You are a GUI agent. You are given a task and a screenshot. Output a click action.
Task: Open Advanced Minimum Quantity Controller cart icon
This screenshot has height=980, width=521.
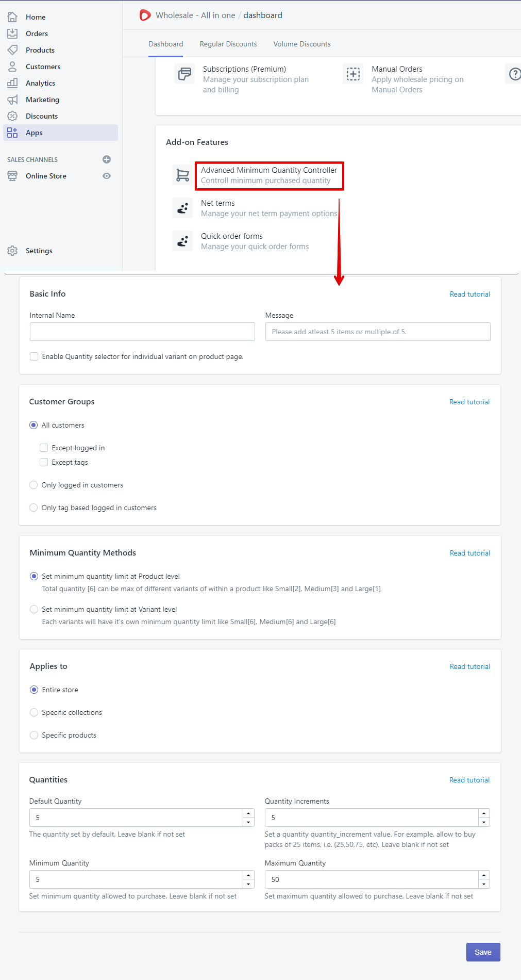(182, 175)
